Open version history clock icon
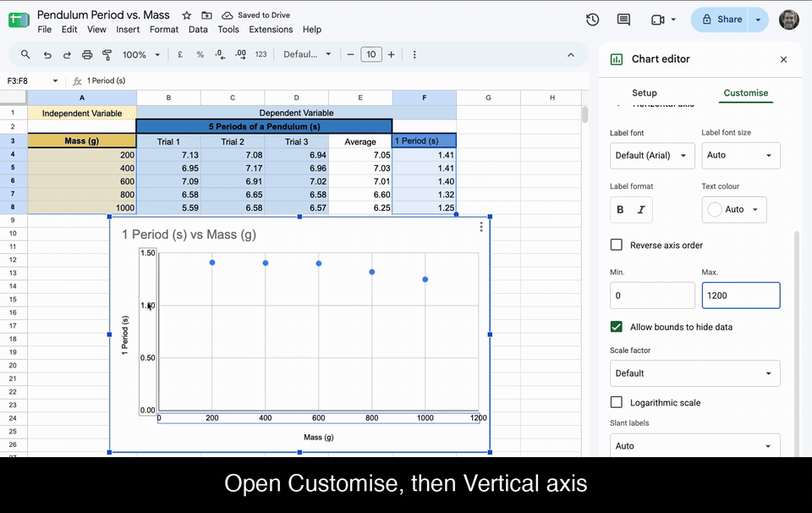This screenshot has height=513, width=812. [592, 19]
